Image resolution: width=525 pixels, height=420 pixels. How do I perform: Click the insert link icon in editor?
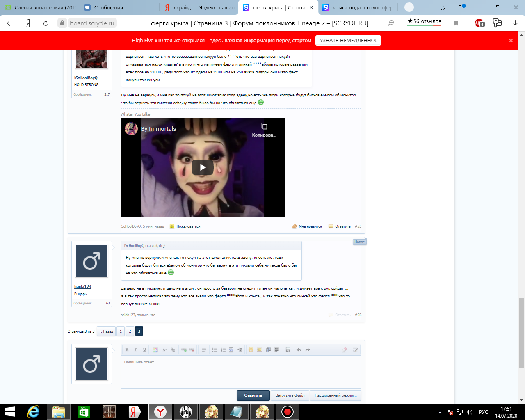[184, 350]
